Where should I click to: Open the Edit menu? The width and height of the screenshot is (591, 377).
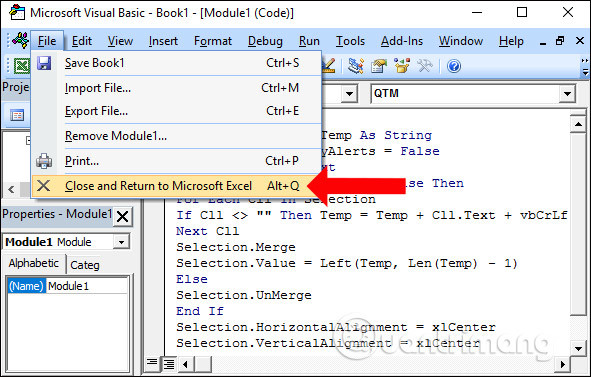tap(82, 41)
